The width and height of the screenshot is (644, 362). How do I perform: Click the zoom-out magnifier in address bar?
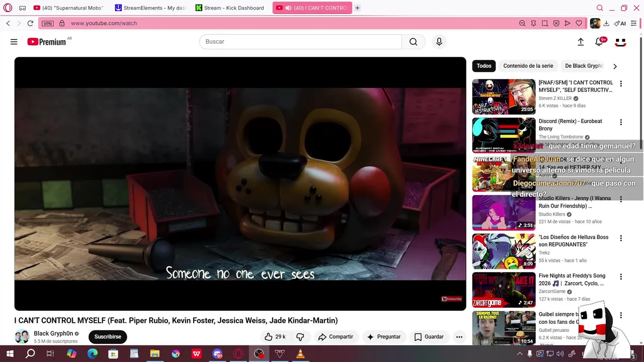522,23
